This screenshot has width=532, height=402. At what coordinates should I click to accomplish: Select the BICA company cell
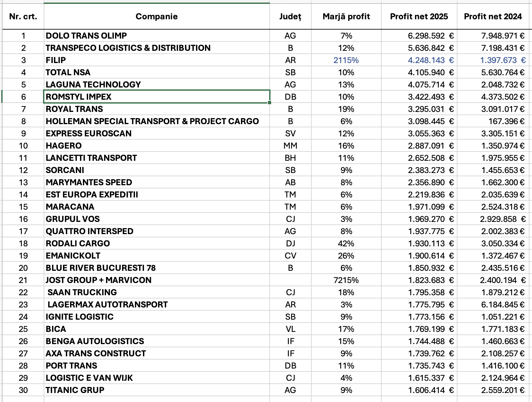(157, 329)
